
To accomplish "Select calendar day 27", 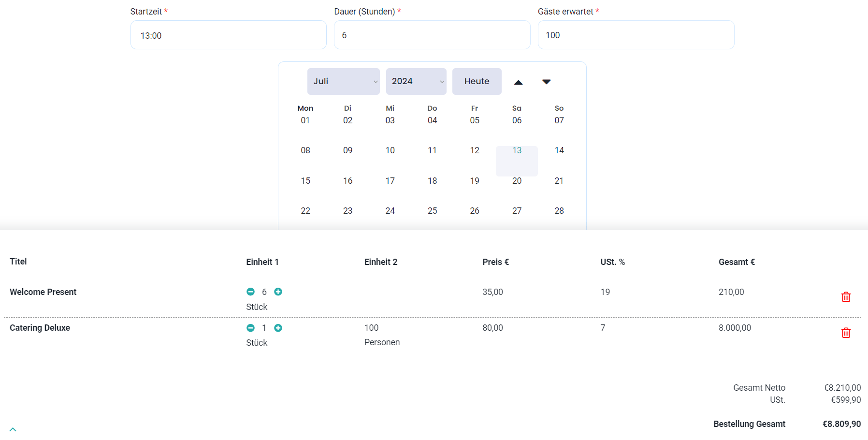I will click(517, 211).
